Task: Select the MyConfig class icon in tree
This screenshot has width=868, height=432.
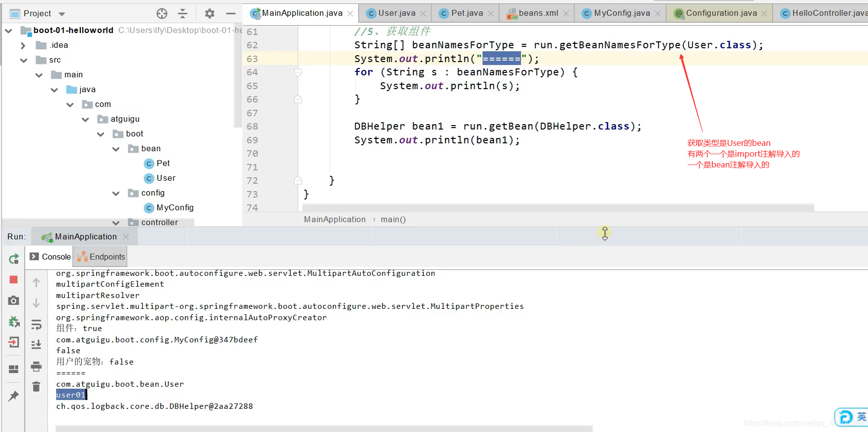Action: [x=149, y=208]
